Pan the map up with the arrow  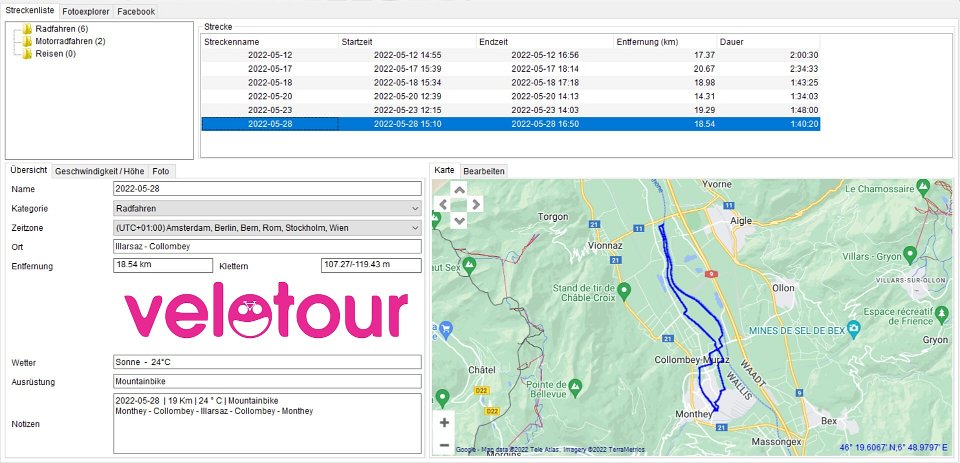coord(459,190)
